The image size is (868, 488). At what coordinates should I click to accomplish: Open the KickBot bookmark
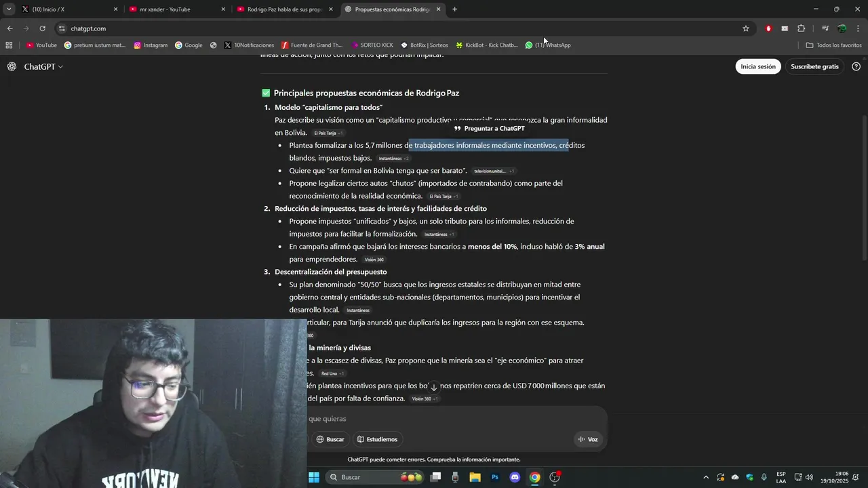(487, 45)
